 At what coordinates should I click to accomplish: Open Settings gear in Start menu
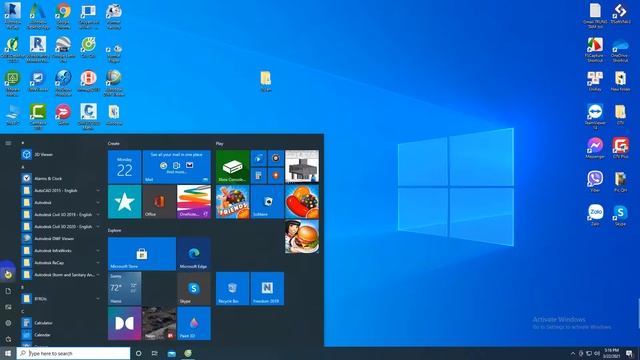pos(8,323)
